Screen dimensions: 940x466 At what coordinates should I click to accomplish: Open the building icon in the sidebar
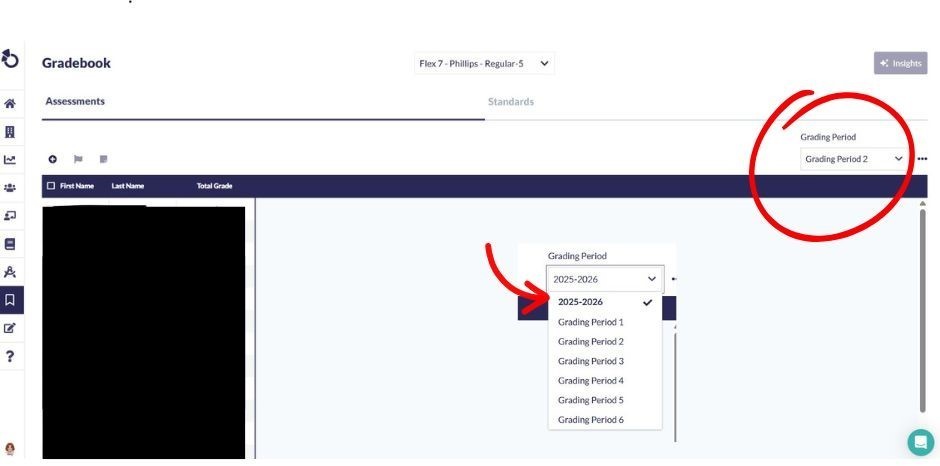click(x=10, y=131)
